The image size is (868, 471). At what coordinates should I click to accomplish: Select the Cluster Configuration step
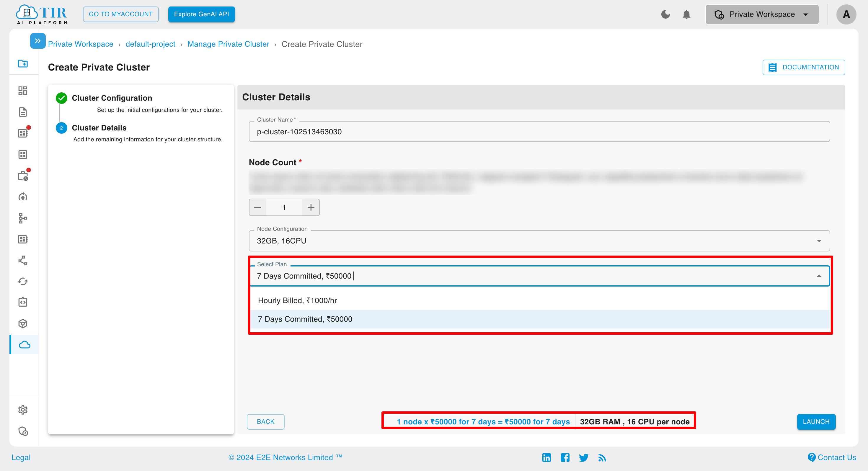112,98
